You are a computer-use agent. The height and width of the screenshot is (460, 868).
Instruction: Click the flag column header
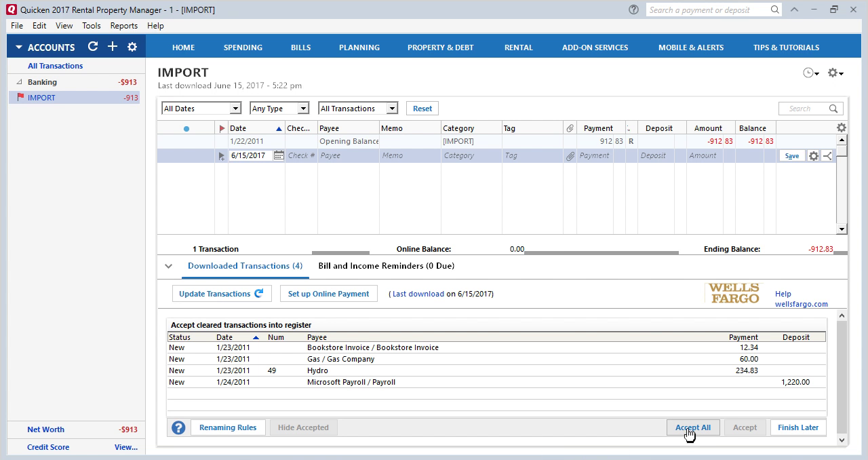pos(222,128)
